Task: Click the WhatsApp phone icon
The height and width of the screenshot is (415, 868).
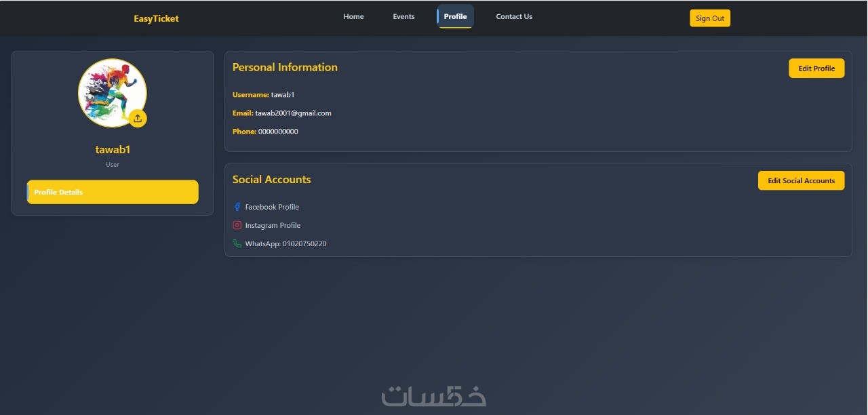Action: pyautogui.click(x=237, y=243)
